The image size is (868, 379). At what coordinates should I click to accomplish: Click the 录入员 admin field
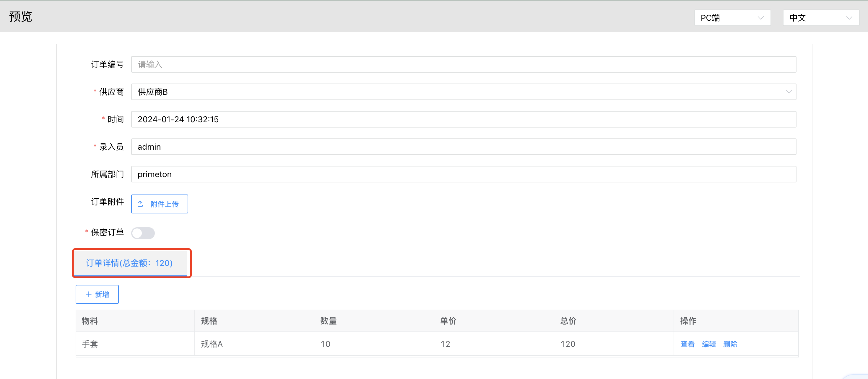463,147
